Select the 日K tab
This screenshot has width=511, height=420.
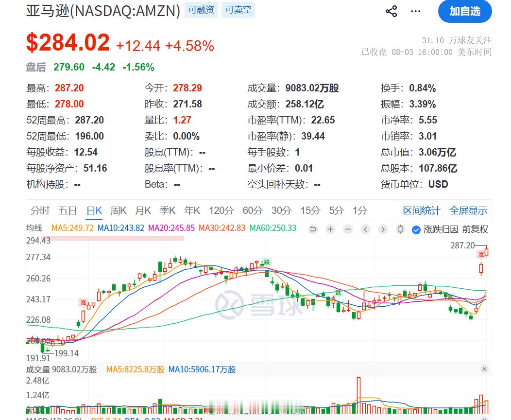click(x=95, y=210)
